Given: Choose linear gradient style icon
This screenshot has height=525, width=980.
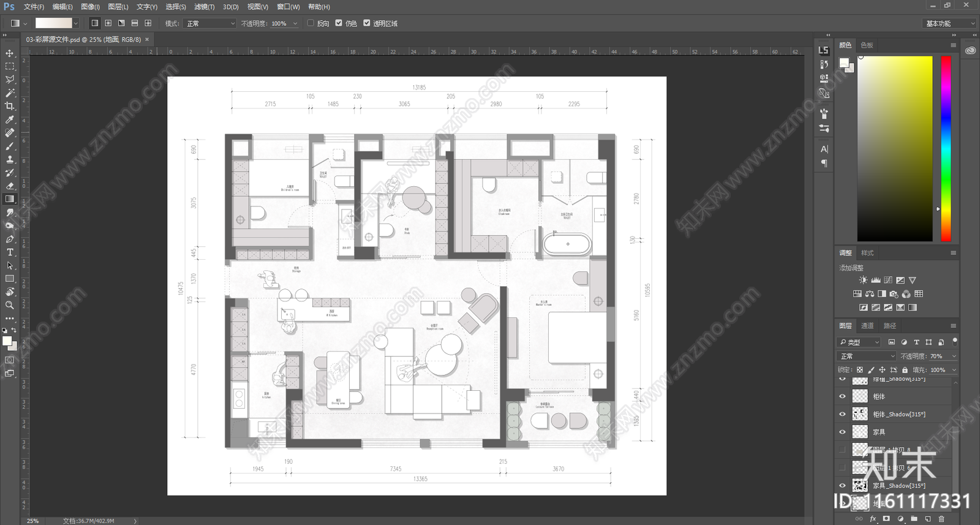Looking at the screenshot, I should pos(94,23).
